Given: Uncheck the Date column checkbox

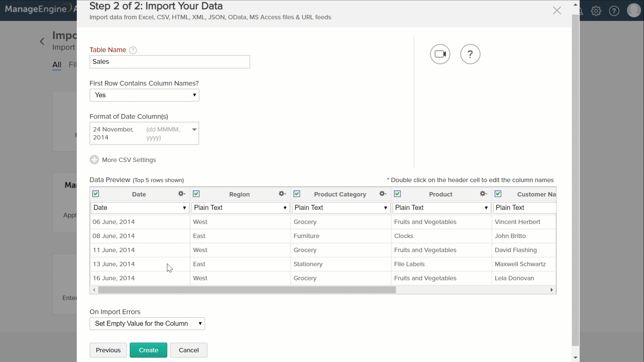Looking at the screenshot, I should [96, 194].
